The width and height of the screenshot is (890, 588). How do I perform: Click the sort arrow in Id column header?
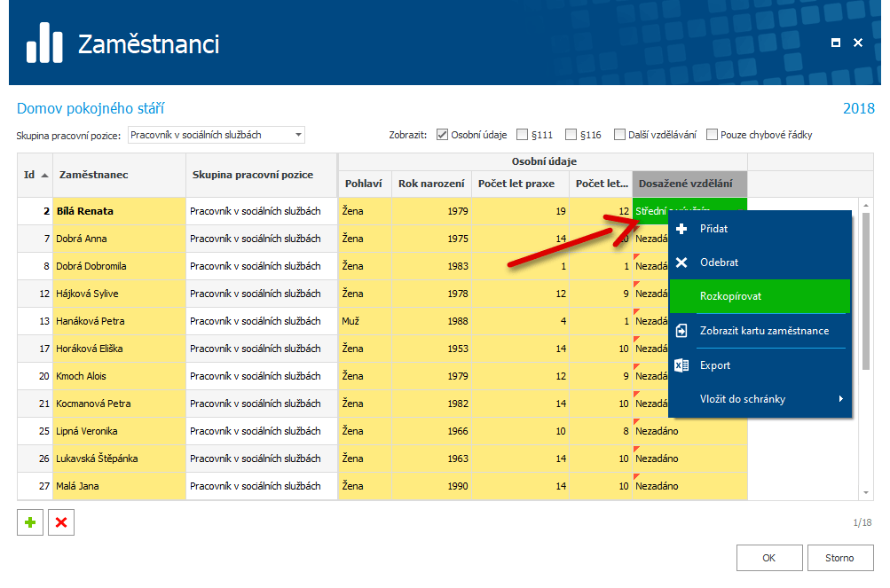(x=45, y=175)
